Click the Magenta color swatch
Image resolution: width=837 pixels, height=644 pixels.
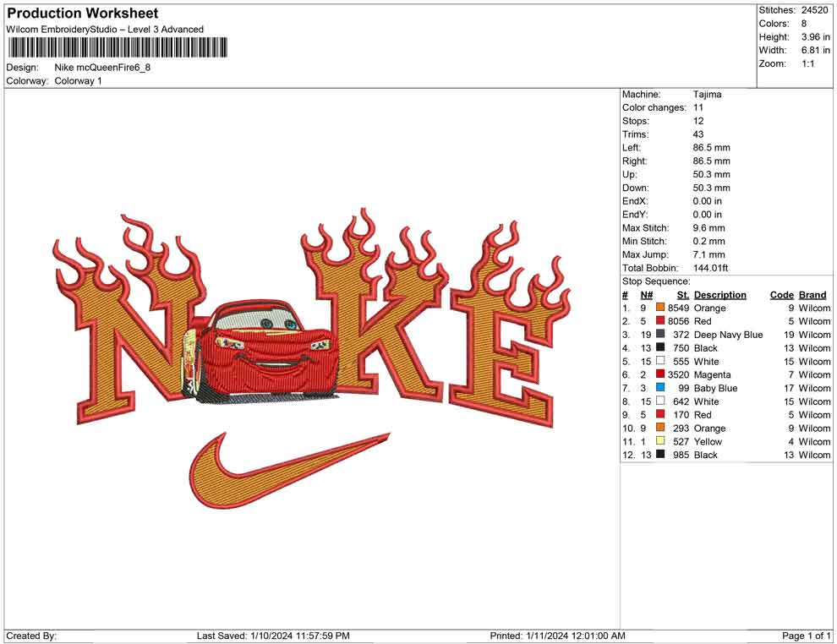click(660, 374)
